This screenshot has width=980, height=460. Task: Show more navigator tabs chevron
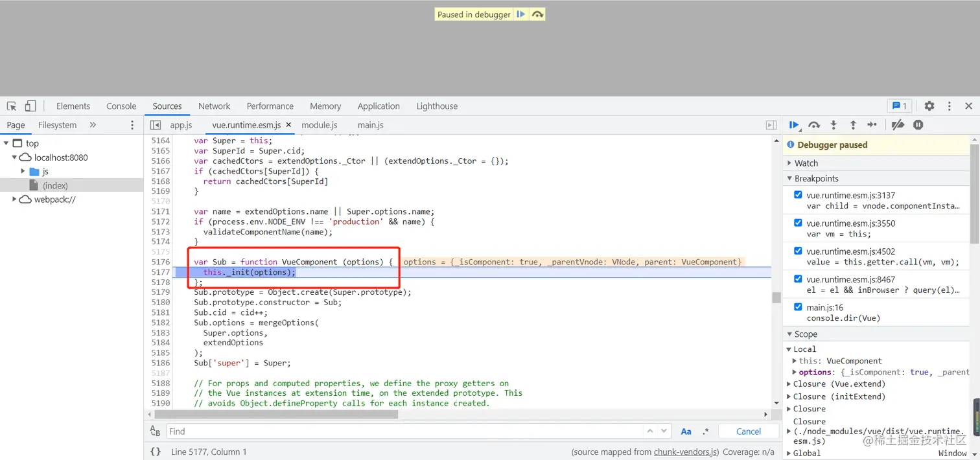(x=93, y=125)
